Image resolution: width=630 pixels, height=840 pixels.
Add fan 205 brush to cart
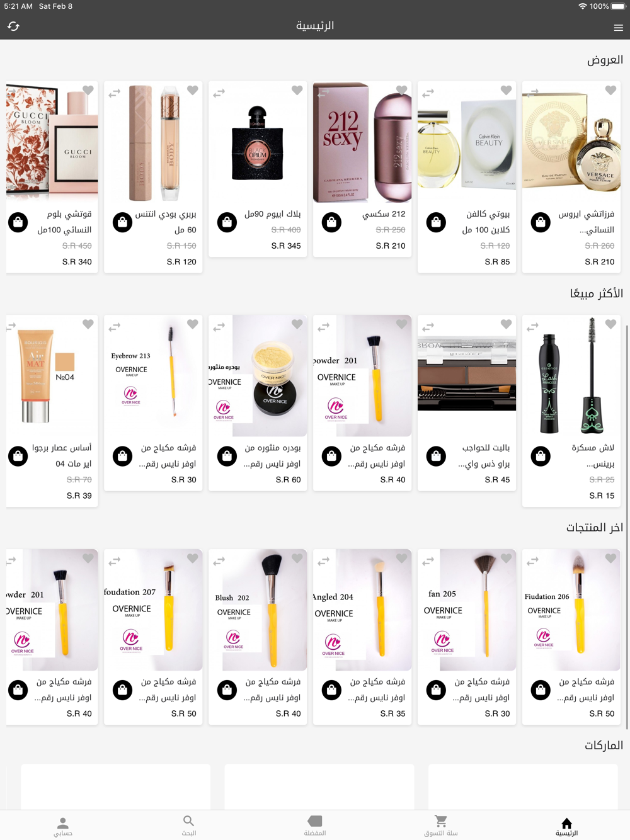[x=436, y=690]
